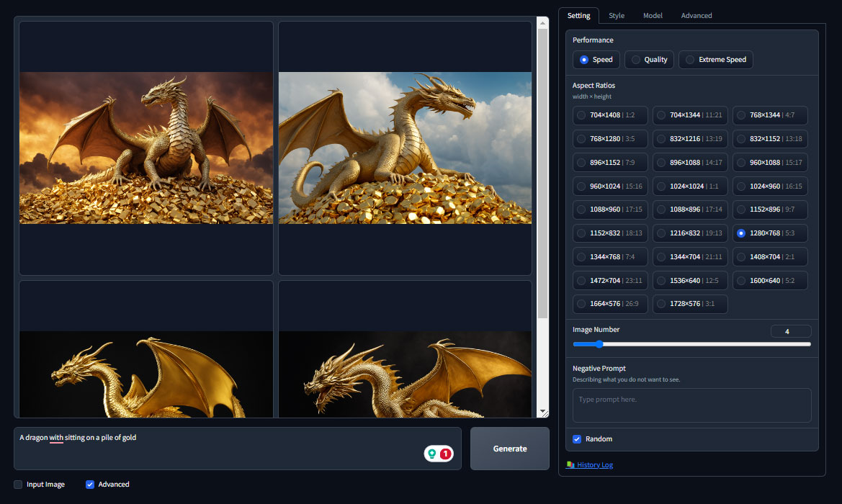Image resolution: width=842 pixels, height=504 pixels.
Task: Click the grammar suggestion badge in prompt box
Action: pos(439,454)
